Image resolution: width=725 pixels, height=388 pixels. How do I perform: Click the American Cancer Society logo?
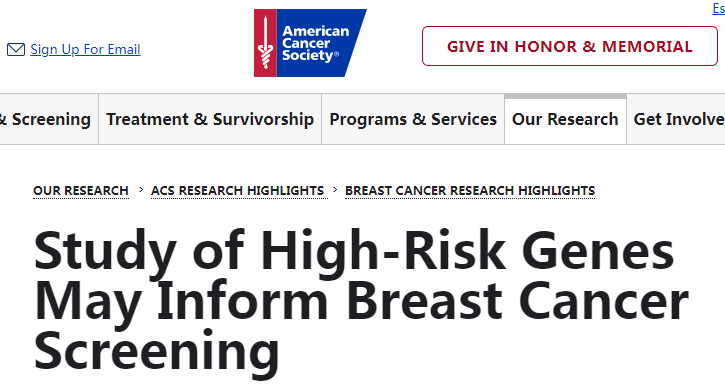click(310, 43)
